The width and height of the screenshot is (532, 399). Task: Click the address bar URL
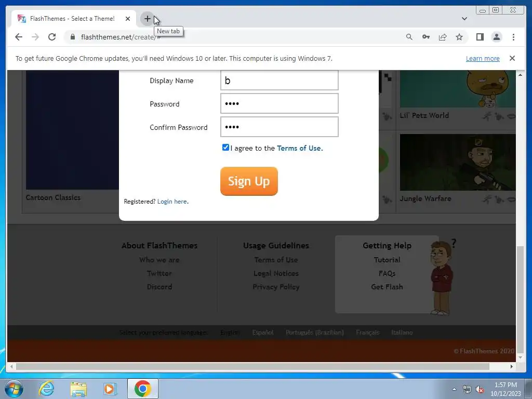click(x=121, y=37)
